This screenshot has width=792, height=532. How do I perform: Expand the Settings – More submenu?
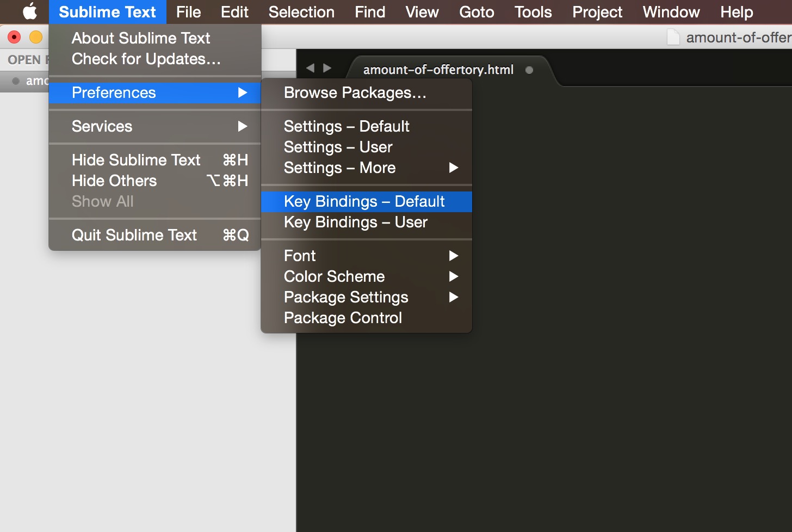click(367, 168)
